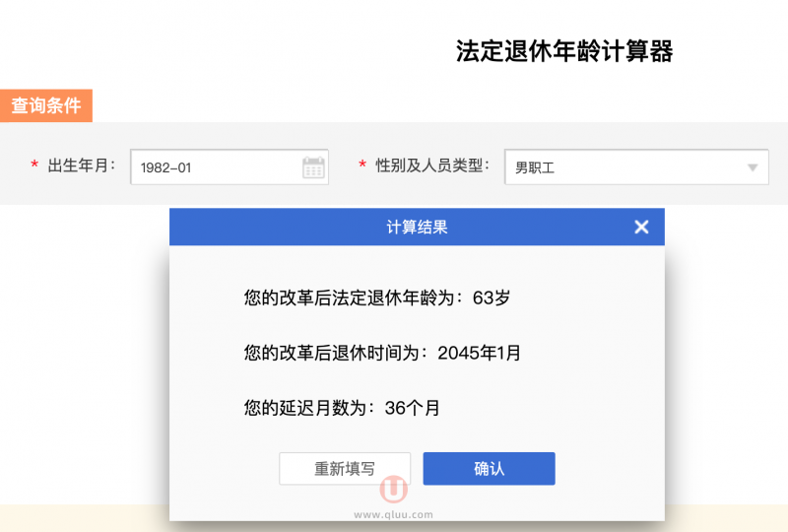
Task: Click the 出生年月 field containing 1982-01
Action: 215,167
